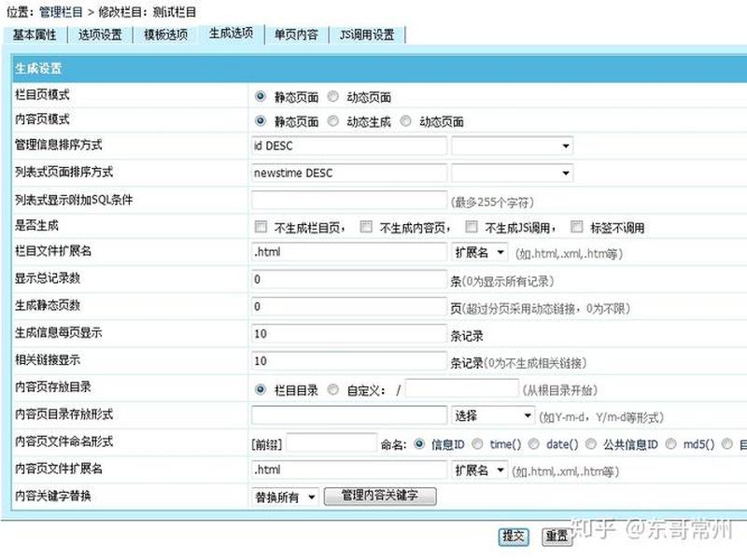Check the 标签不调用 checkbox

coord(576,226)
